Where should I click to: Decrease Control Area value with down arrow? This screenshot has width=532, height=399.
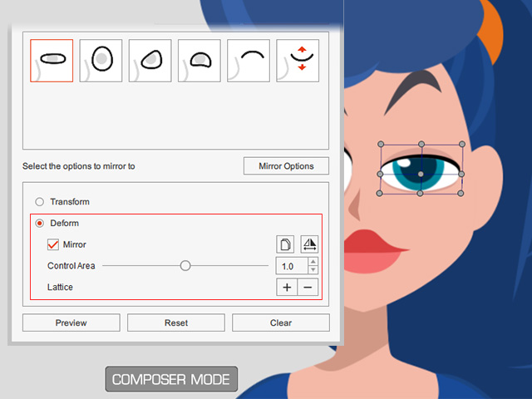coord(313,270)
